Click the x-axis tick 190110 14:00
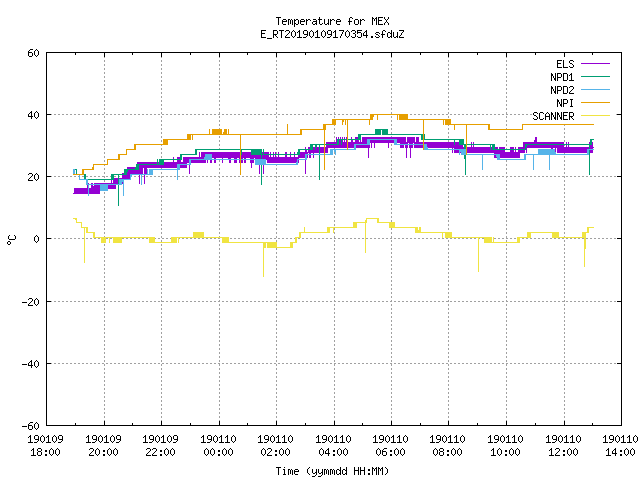The image size is (640, 480). (620, 446)
